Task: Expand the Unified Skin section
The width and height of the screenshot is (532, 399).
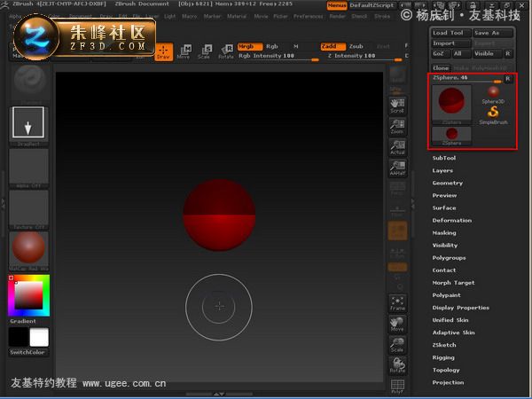Action: pos(450,320)
